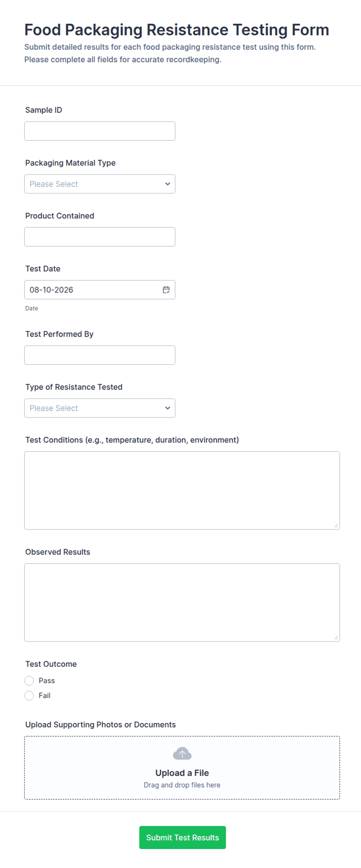Click Observed Results textarea resize handle
The width and height of the screenshot is (361, 868).
(x=336, y=638)
